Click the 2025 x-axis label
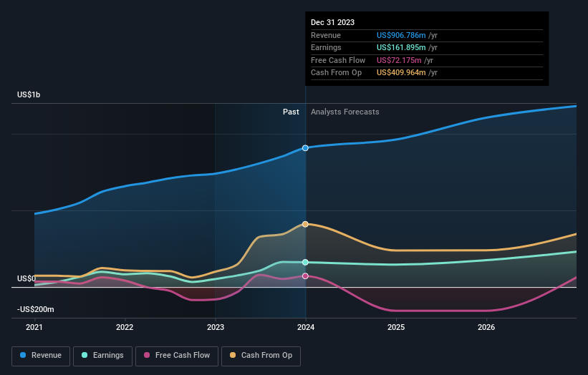The height and width of the screenshot is (375, 588). [x=396, y=327]
